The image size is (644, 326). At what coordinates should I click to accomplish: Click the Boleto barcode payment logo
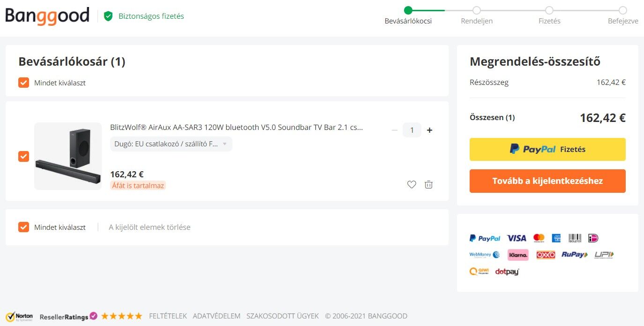(x=575, y=238)
